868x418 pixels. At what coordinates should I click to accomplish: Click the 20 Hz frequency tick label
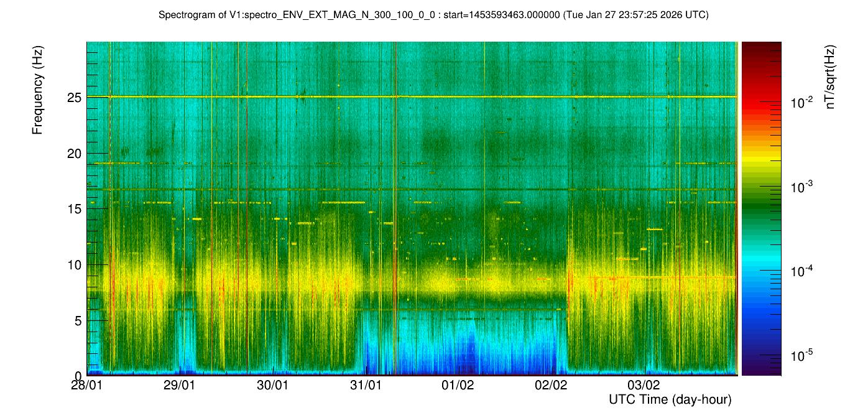(x=75, y=153)
